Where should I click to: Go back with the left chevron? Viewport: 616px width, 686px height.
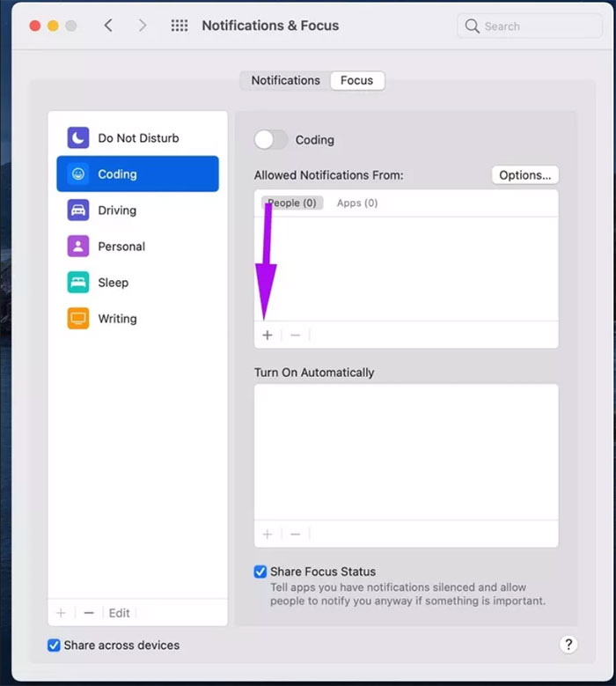pyautogui.click(x=108, y=26)
